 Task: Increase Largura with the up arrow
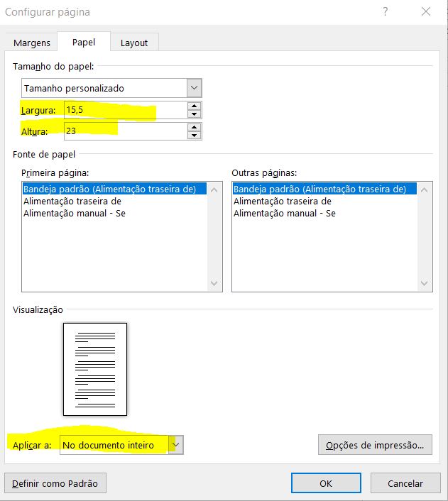coord(194,106)
